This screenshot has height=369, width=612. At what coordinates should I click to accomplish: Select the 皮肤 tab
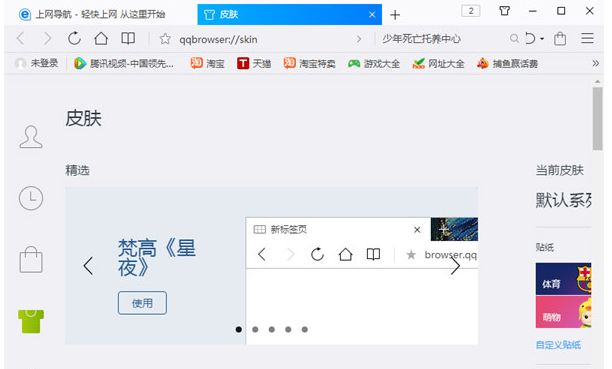[x=290, y=14]
